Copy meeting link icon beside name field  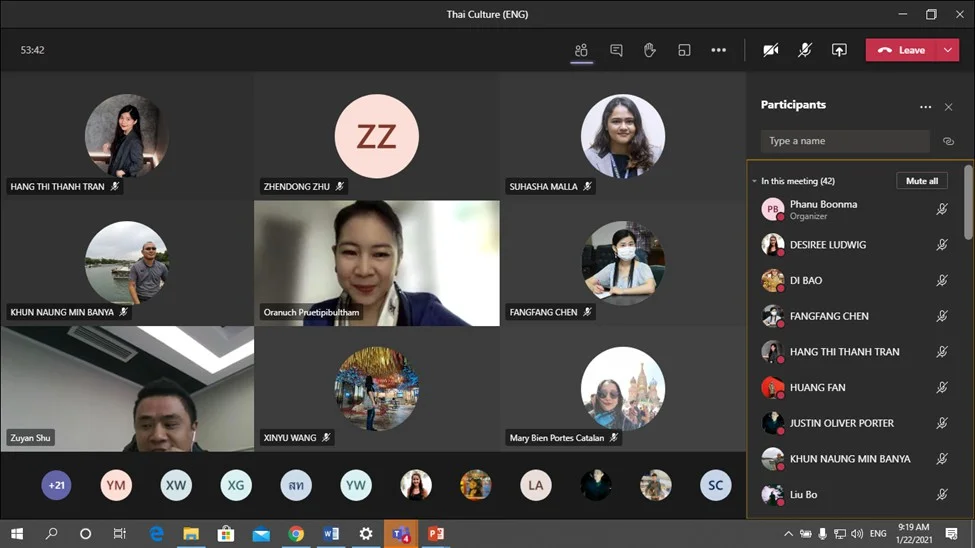point(948,141)
